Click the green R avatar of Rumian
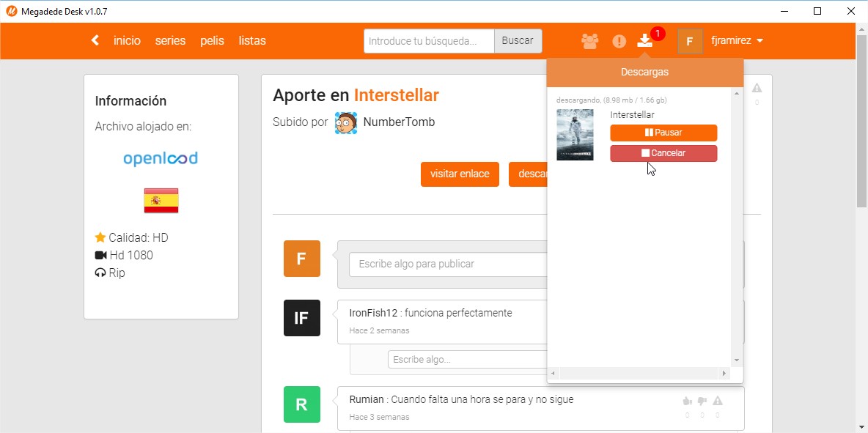The width and height of the screenshot is (868, 433). [x=302, y=404]
